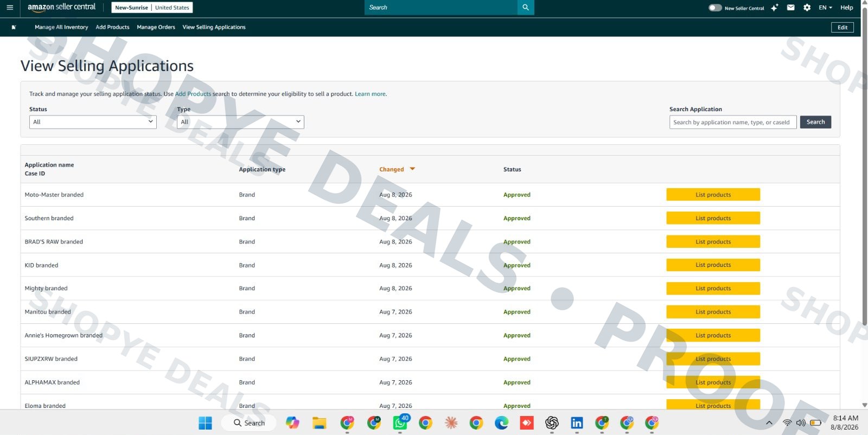Open the red AnyDesk taskbar icon
The height and width of the screenshot is (435, 868).
(527, 423)
